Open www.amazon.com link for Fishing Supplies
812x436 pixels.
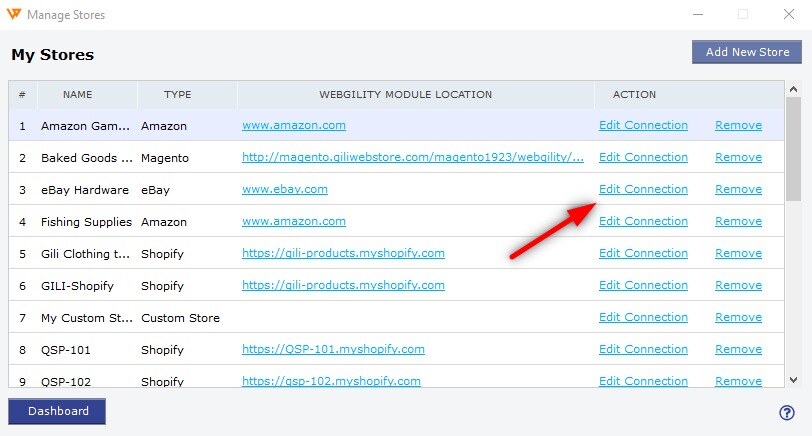click(294, 221)
